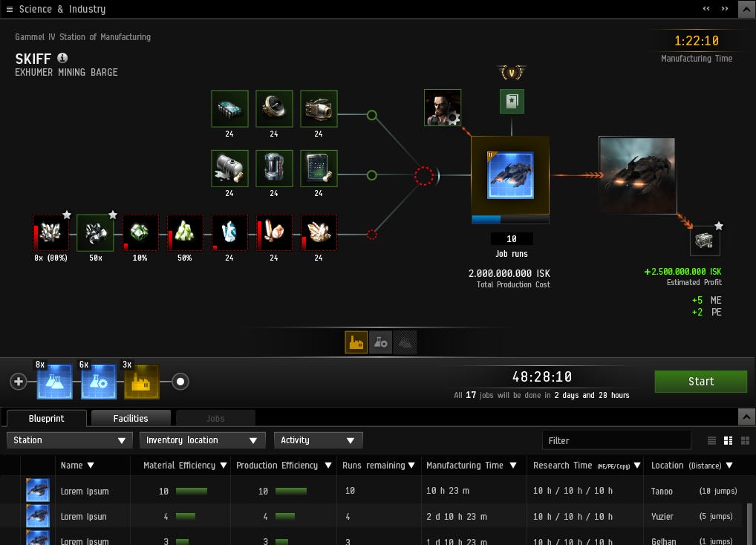Select the microchip component material icon
The image size is (756, 545).
coord(229,109)
